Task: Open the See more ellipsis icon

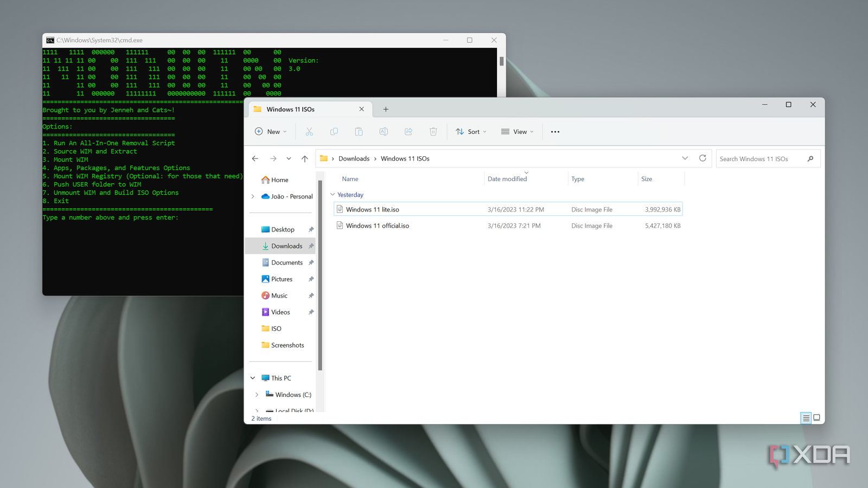Action: point(554,131)
